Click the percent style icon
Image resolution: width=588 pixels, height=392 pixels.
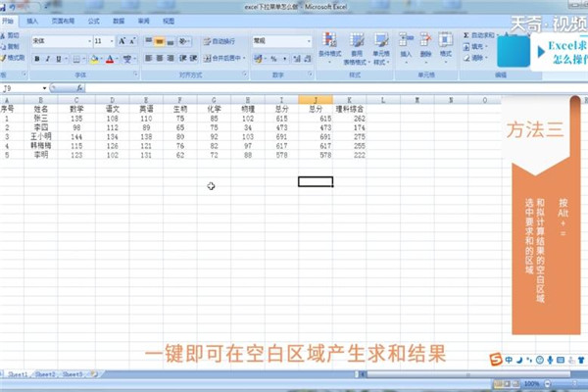(273, 59)
